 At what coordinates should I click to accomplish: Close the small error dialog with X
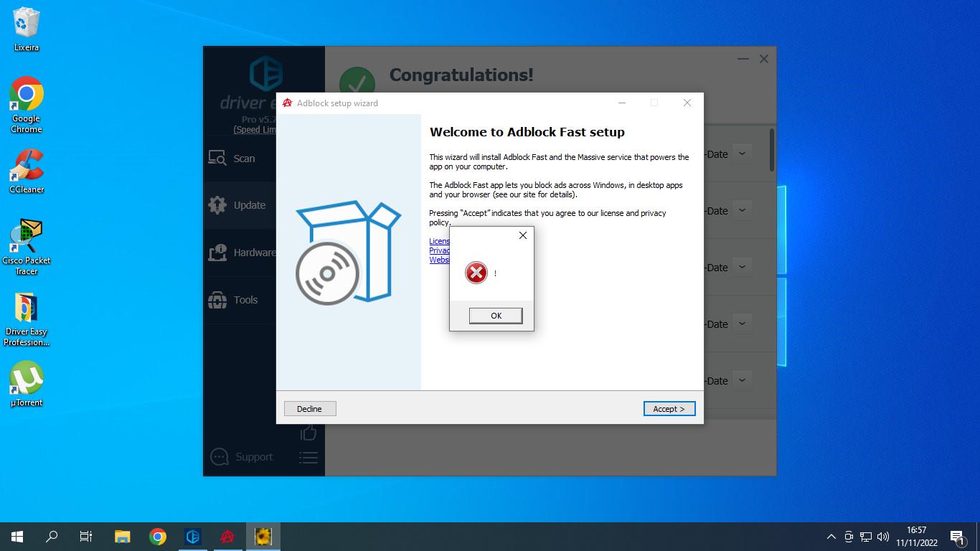522,235
